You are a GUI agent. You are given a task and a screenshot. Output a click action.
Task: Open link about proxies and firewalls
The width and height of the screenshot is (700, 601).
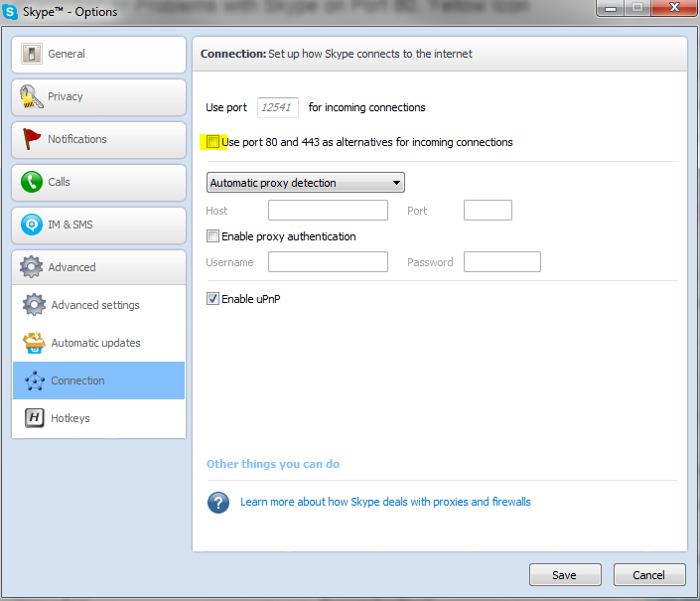point(385,502)
